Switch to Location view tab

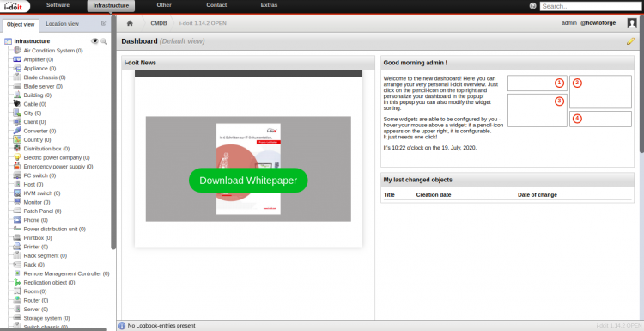pos(62,24)
